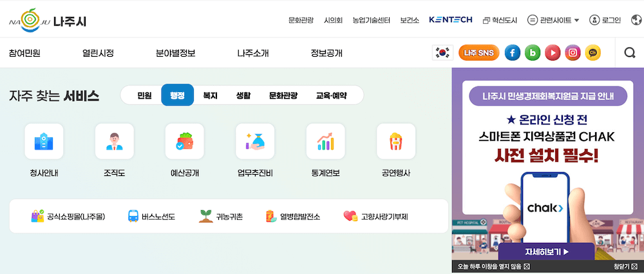Open the 보건소 header link
This screenshot has width=644, height=274.
(x=410, y=20)
